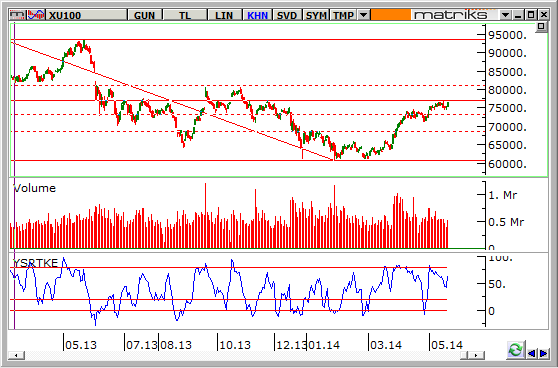Click the 01.14 date axis label
558x368 pixels.
[x=324, y=345]
